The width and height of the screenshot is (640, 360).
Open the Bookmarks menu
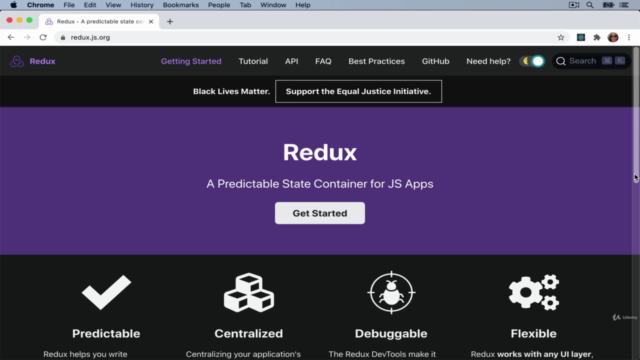[x=181, y=5]
